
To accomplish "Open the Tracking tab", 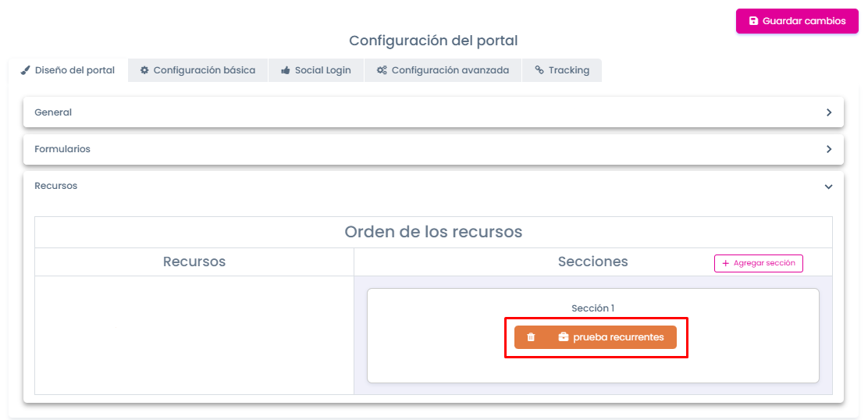I will [562, 70].
